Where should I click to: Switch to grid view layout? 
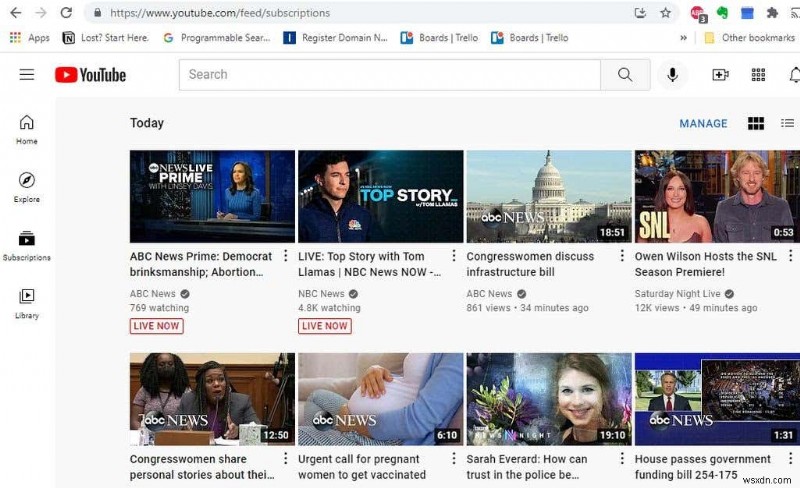click(756, 123)
